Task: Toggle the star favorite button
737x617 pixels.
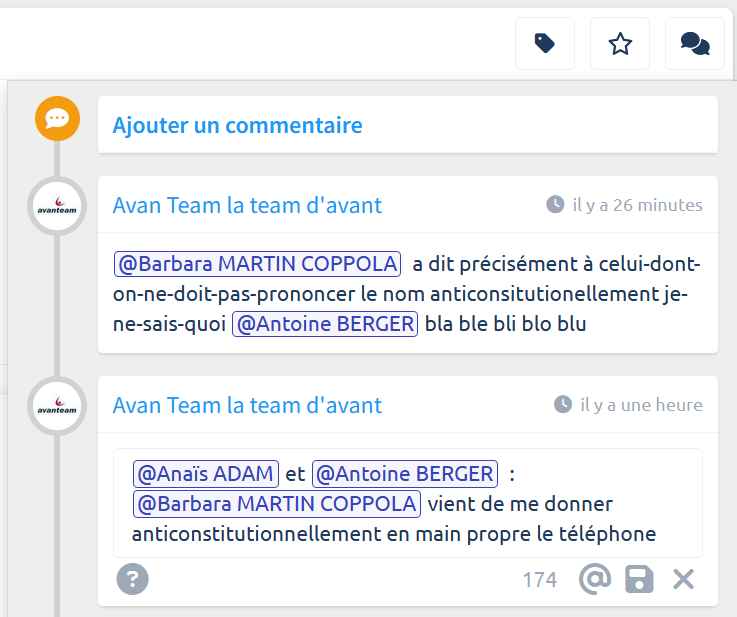Action: click(620, 44)
